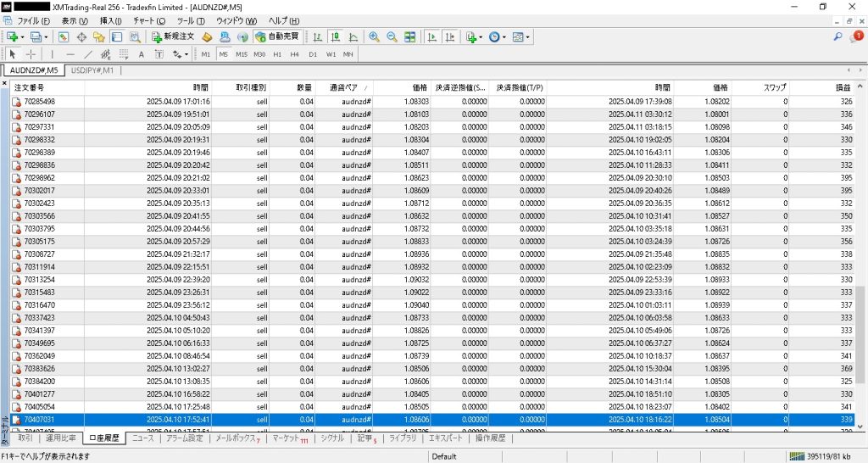The height and width of the screenshot is (463, 868).
Task: Open the indicators list dropdown
Action: coord(481,37)
